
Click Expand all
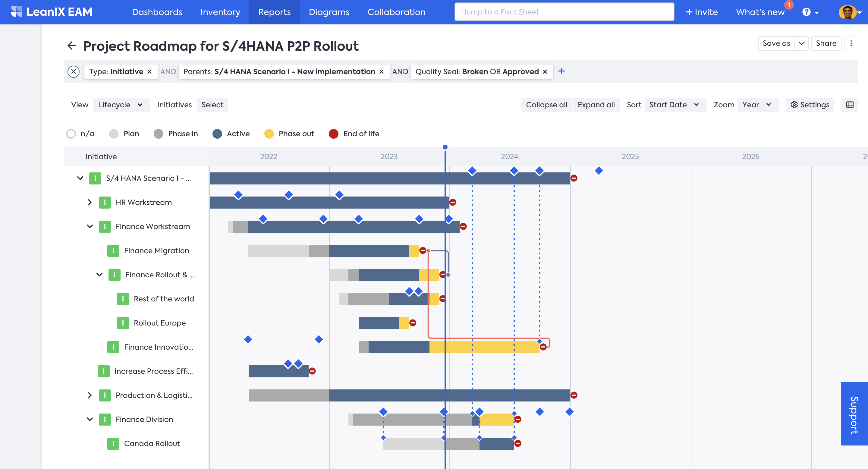596,105
